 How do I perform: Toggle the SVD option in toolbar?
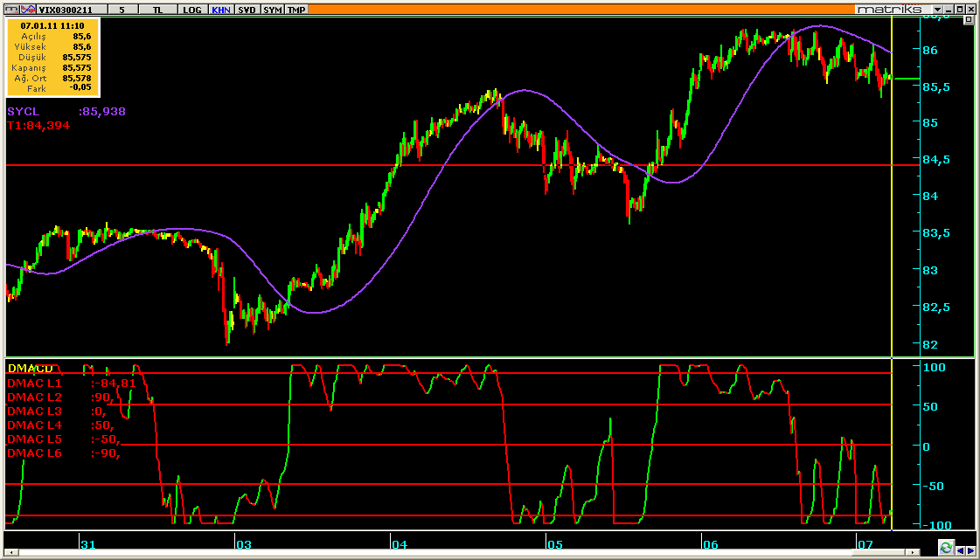point(247,9)
